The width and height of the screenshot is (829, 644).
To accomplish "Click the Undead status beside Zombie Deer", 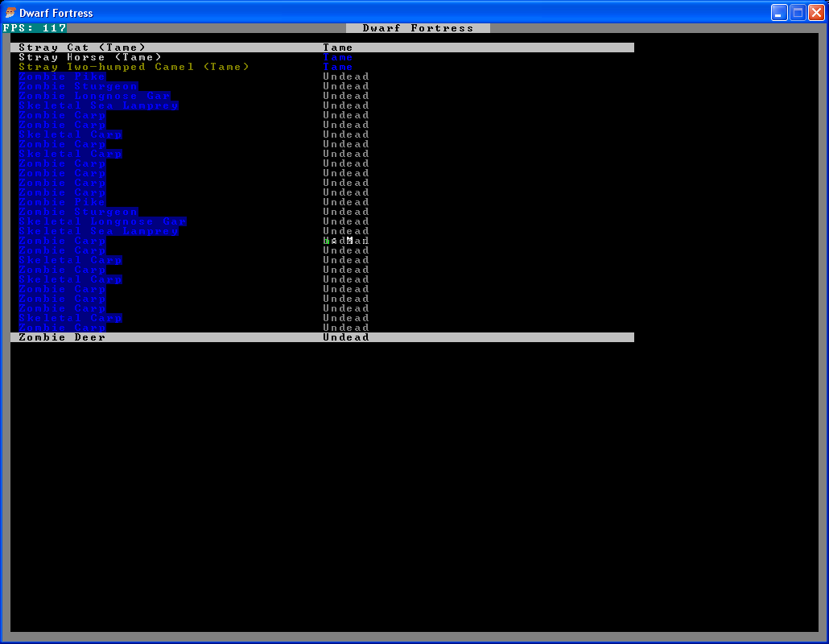I will [x=346, y=337].
